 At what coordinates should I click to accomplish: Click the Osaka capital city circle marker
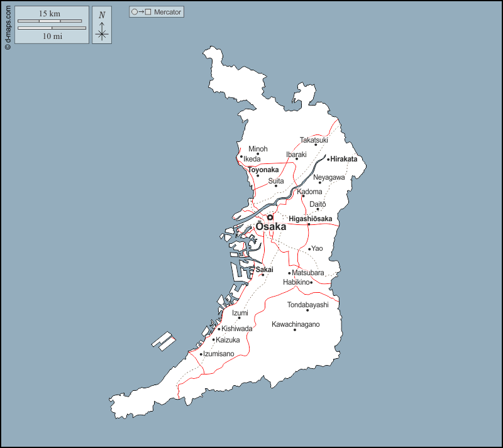point(270,217)
